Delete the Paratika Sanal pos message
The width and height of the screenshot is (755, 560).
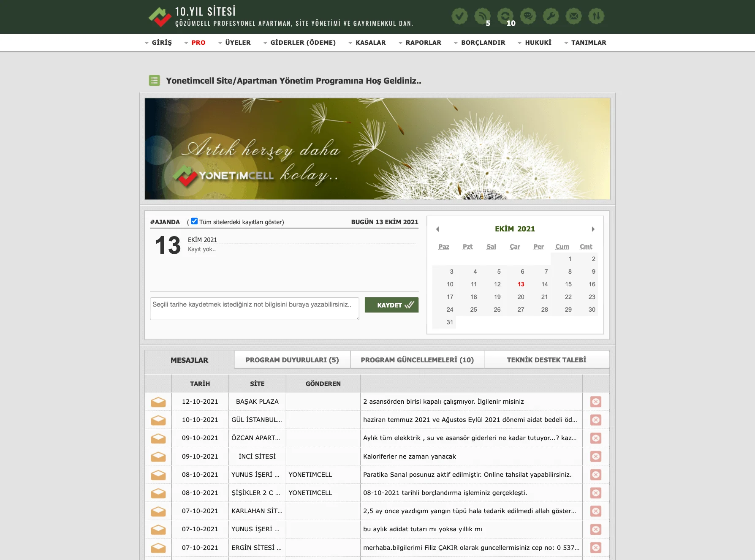pos(596,475)
